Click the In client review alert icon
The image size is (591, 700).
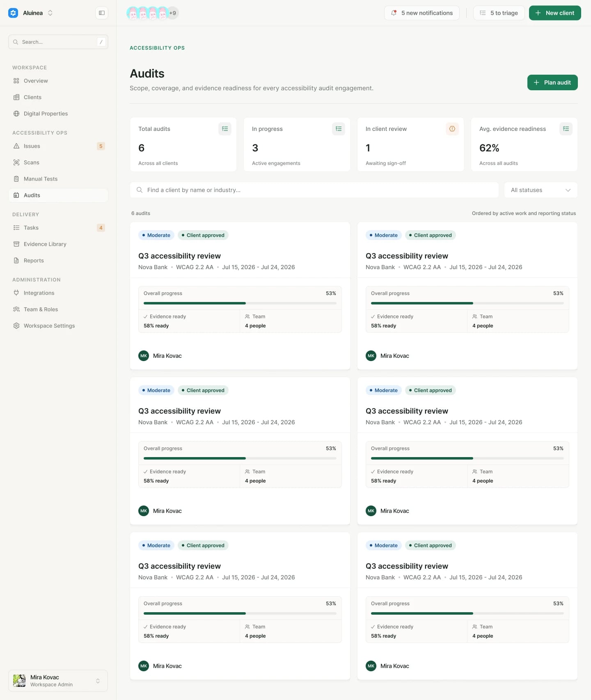pyautogui.click(x=452, y=129)
